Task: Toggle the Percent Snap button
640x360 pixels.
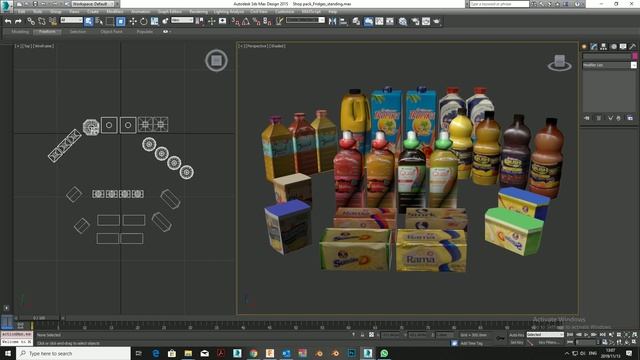Action: pos(256,21)
